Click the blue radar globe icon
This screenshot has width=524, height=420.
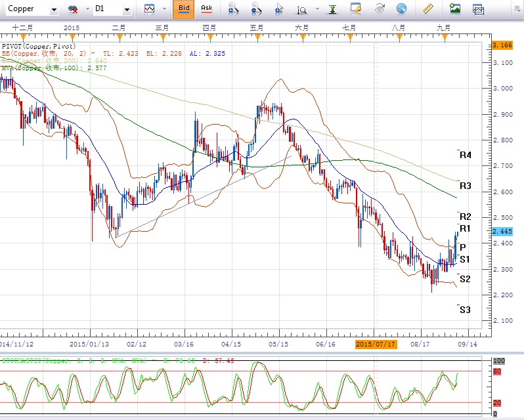point(401,9)
